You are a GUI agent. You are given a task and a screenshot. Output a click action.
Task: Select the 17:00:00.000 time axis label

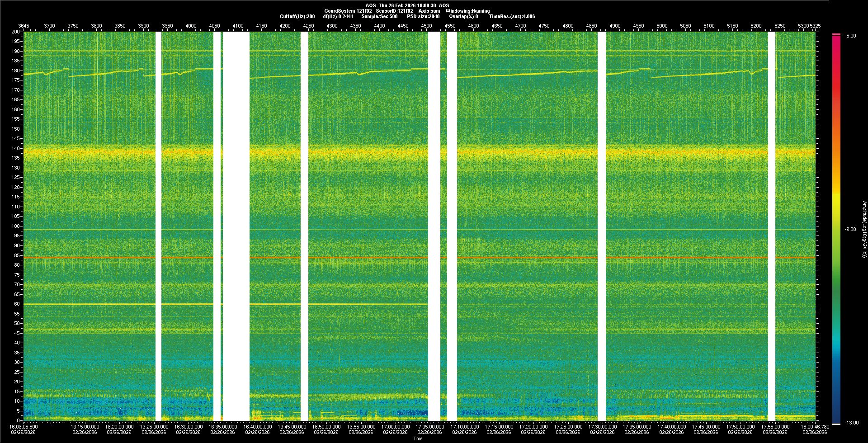click(x=395, y=426)
